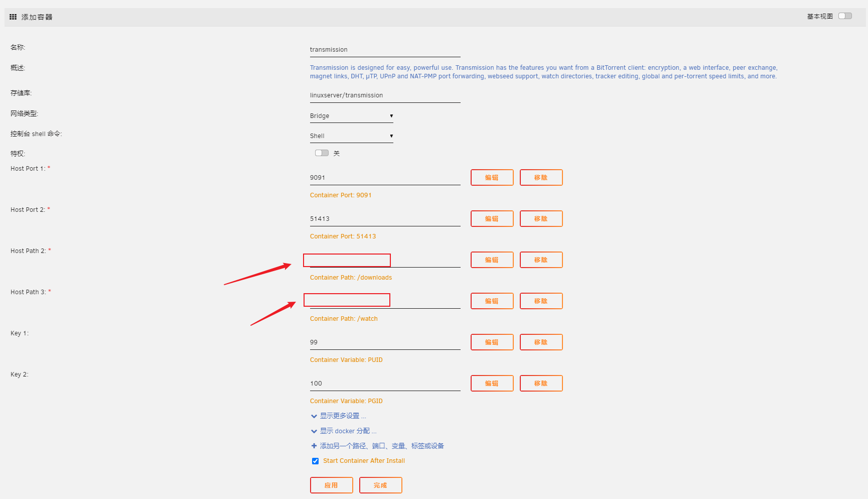Screen dimensions: 868x499
Task: Enable the 特权 privileged switch
Action: point(322,153)
